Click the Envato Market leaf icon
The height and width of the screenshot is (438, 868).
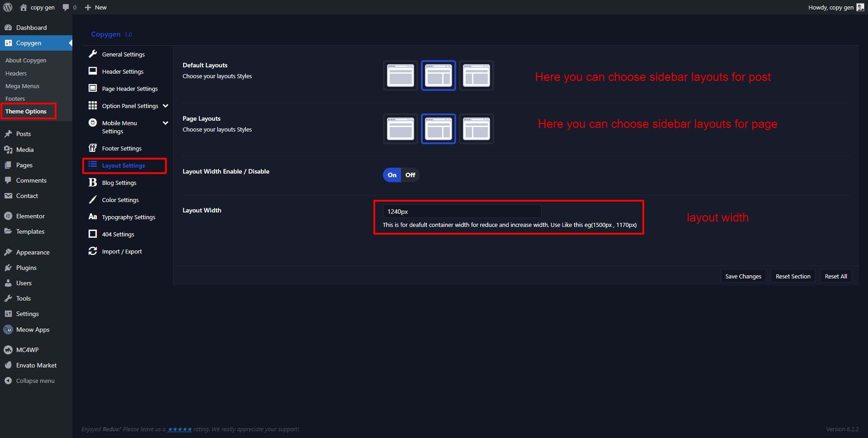[x=8, y=365]
